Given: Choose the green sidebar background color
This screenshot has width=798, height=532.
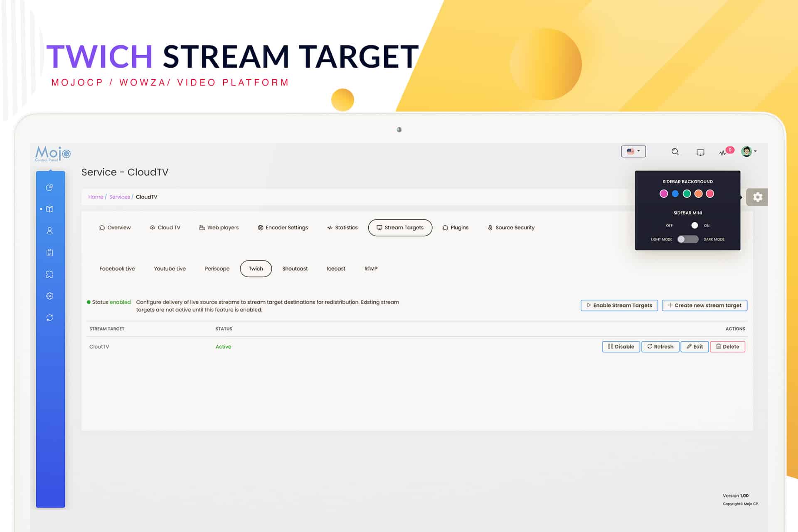Looking at the screenshot, I should (687, 194).
